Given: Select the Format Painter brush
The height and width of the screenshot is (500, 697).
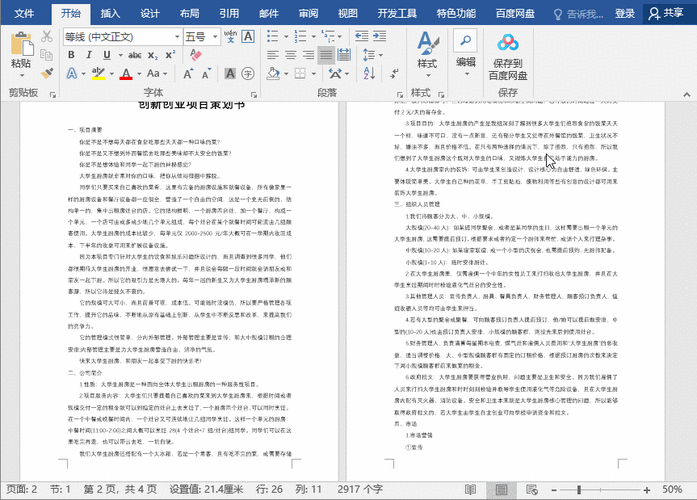Looking at the screenshot, I should click(x=48, y=73).
